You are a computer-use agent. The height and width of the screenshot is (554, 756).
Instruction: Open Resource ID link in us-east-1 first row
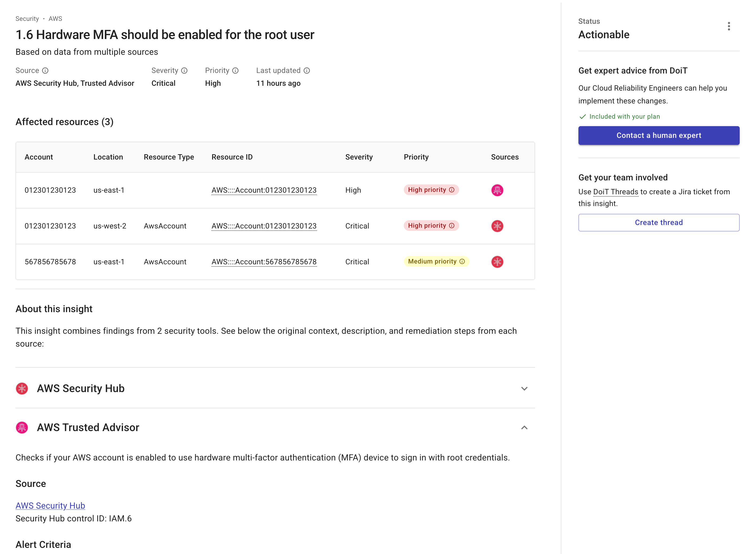(x=264, y=190)
